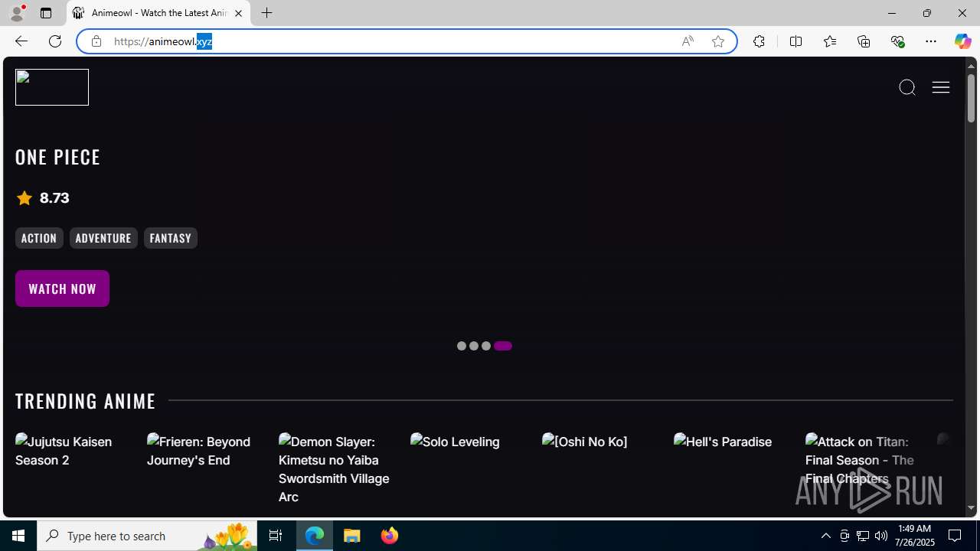Open the browser Extensions icon

tap(759, 41)
